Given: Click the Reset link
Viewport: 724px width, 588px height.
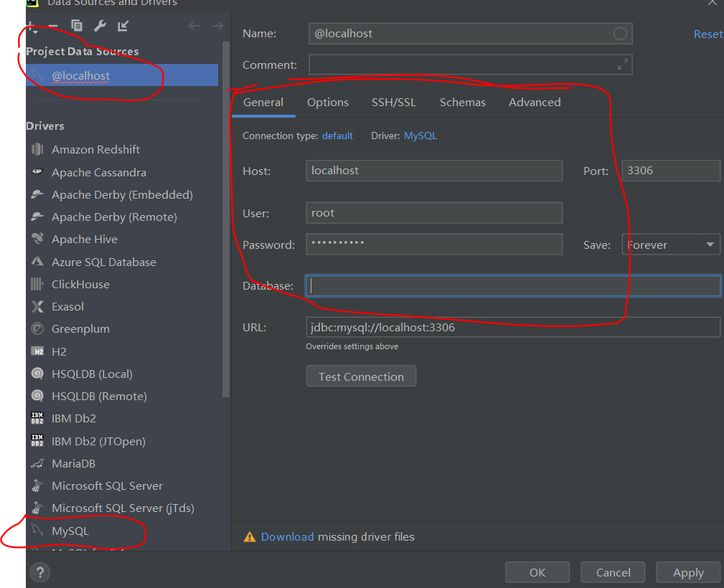Looking at the screenshot, I should coord(707,34).
